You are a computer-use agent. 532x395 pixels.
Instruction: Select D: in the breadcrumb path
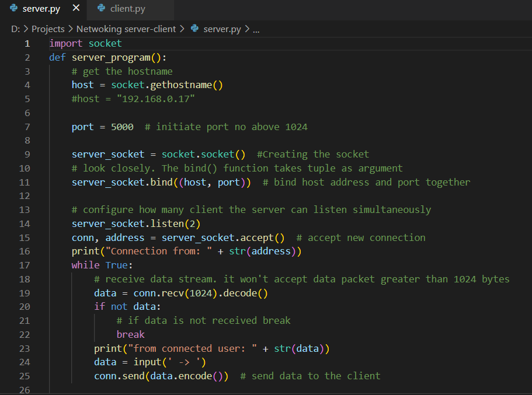click(x=16, y=29)
